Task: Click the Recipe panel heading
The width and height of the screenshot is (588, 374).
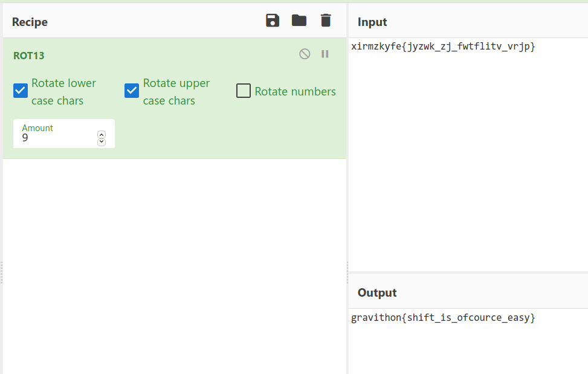Action: tap(30, 22)
